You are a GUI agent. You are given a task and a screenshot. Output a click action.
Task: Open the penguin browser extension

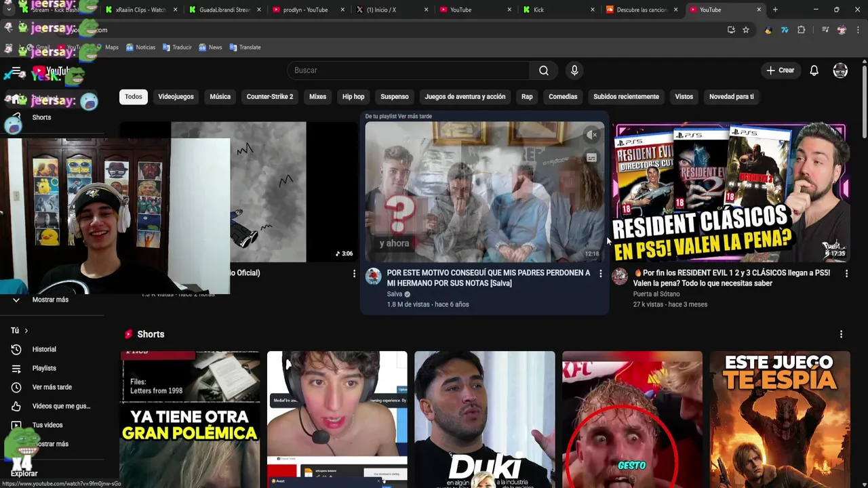pyautogui.click(x=768, y=30)
